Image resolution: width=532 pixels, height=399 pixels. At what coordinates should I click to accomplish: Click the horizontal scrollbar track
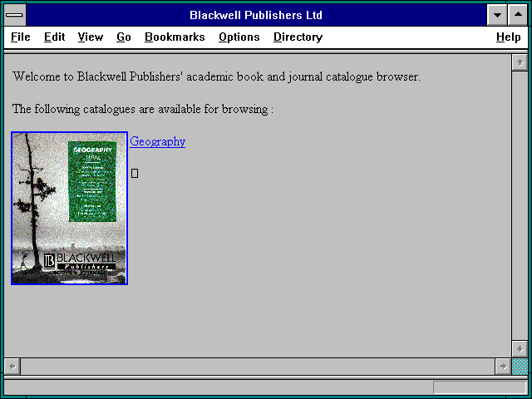[258, 367]
